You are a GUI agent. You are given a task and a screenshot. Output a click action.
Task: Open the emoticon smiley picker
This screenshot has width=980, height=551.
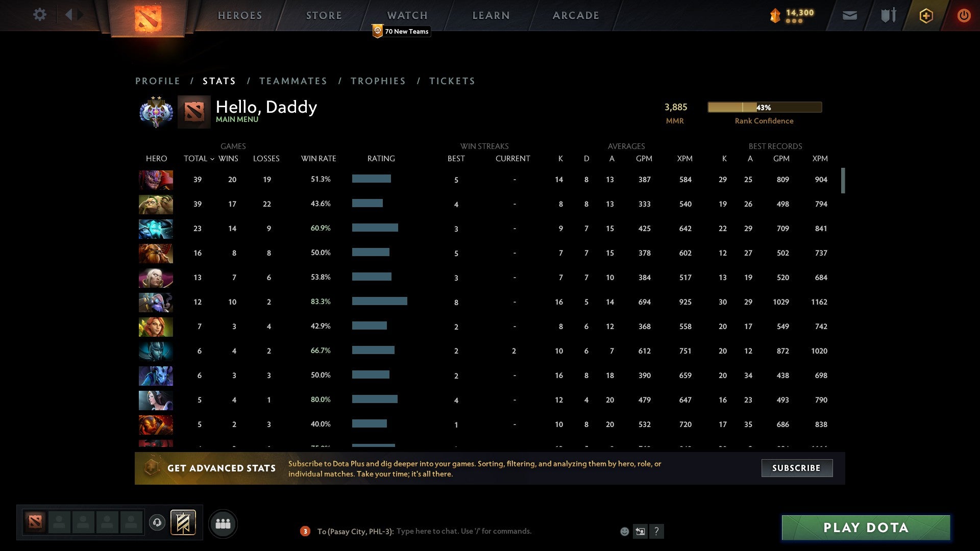(x=624, y=532)
